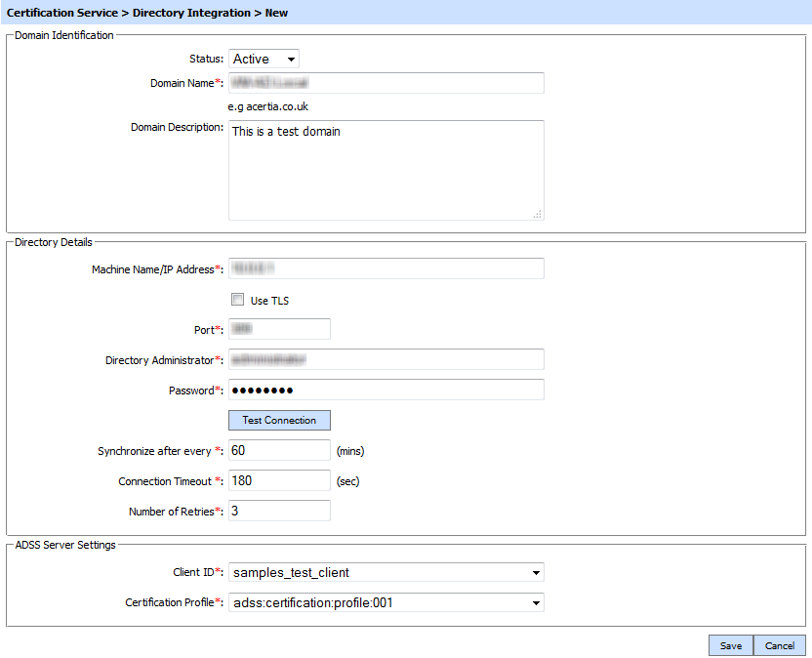
Task: Click the Number of Retries field
Action: [x=279, y=511]
